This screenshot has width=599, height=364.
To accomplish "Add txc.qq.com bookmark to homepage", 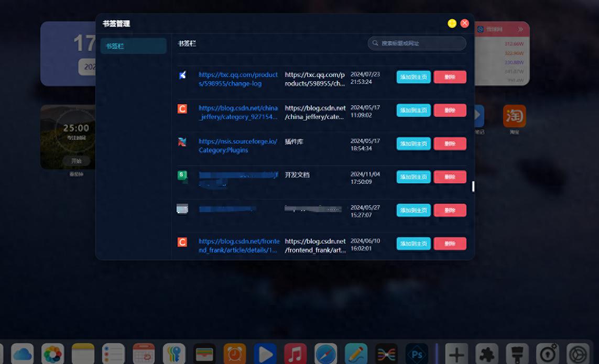I will 413,77.
